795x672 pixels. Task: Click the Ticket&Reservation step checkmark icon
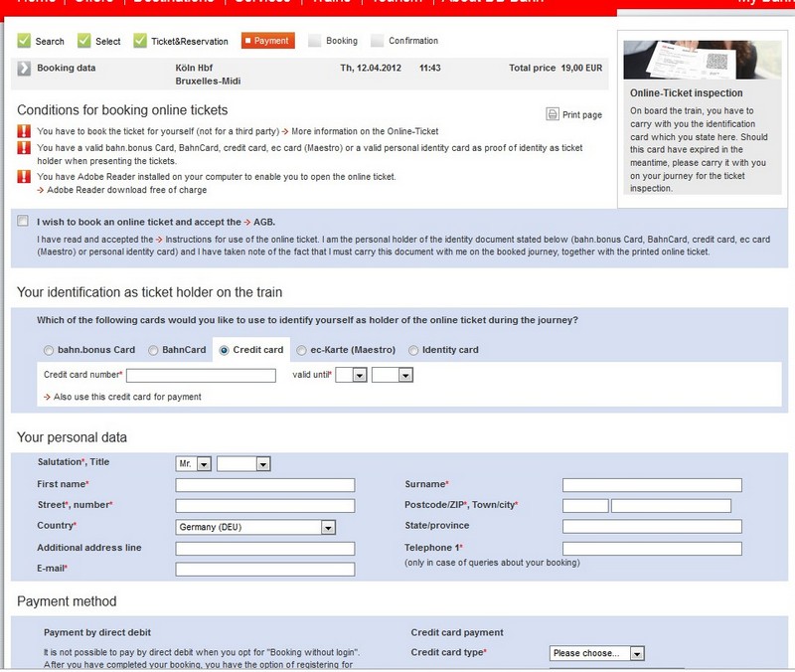tap(140, 41)
